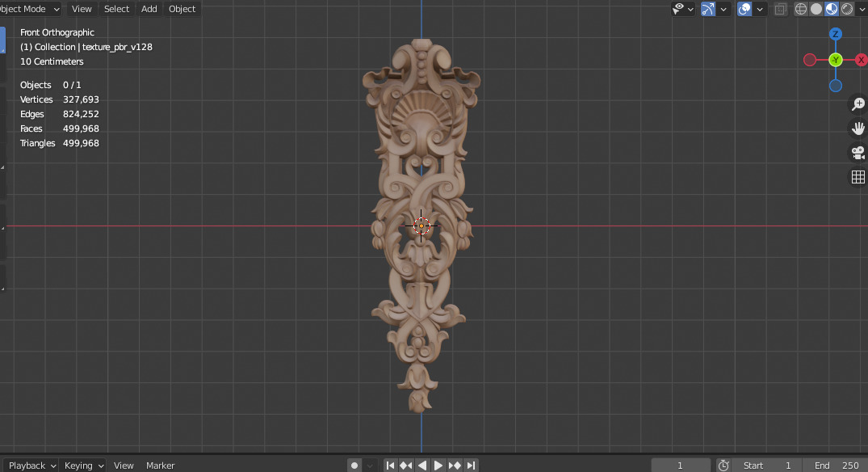Click the 10 Centimeters grid scale text
This screenshot has width=868, height=472.
[52, 61]
